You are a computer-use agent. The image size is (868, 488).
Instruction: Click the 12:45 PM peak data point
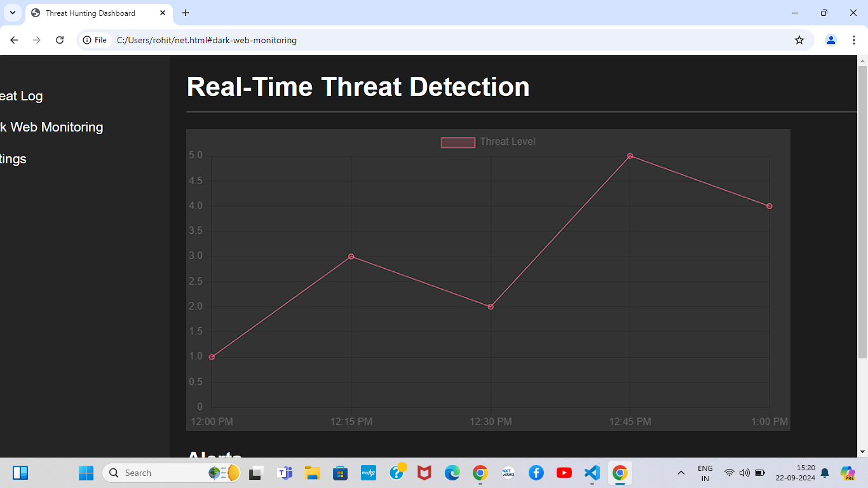coord(630,156)
